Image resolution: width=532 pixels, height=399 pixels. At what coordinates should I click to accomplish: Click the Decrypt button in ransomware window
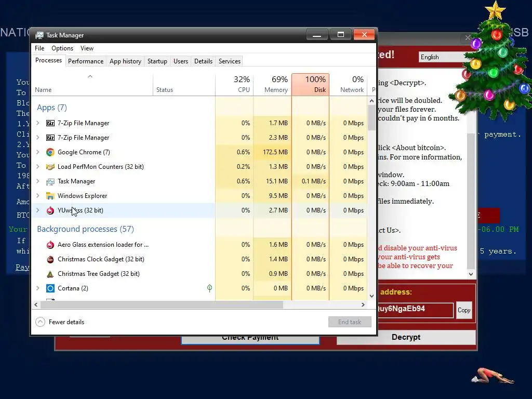coord(406,337)
